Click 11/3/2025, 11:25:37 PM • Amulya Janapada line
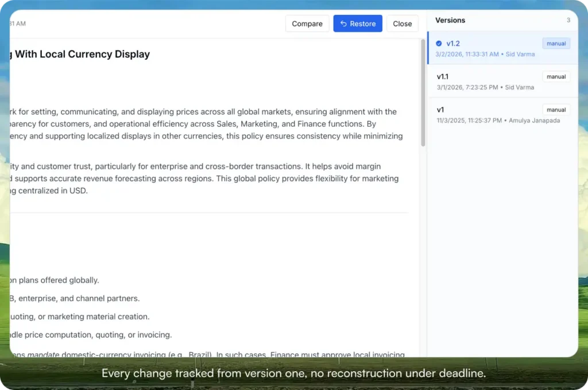588x390 pixels. pyautogui.click(x=498, y=121)
